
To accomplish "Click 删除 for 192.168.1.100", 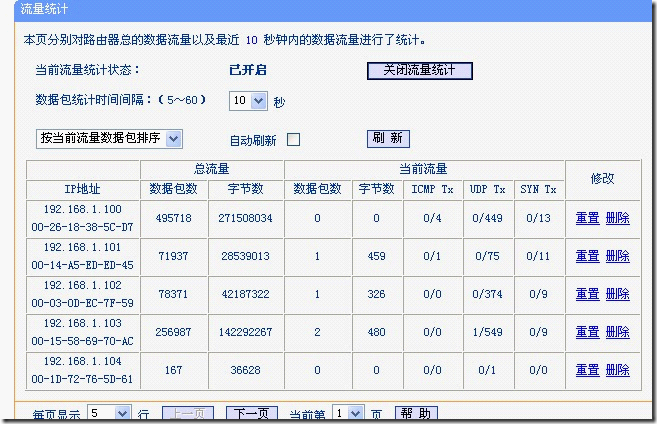I will click(618, 218).
